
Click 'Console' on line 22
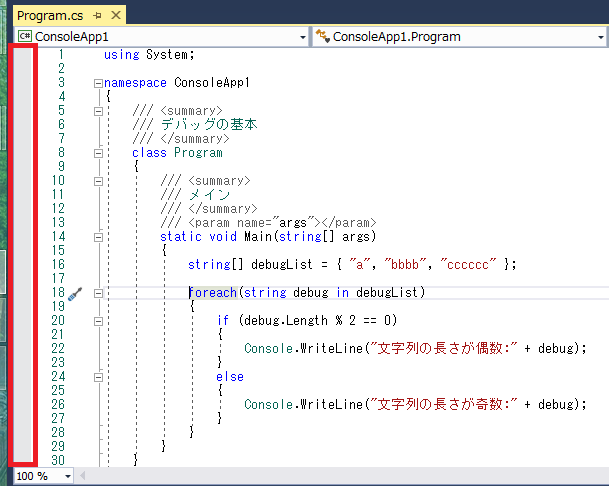(x=268, y=348)
